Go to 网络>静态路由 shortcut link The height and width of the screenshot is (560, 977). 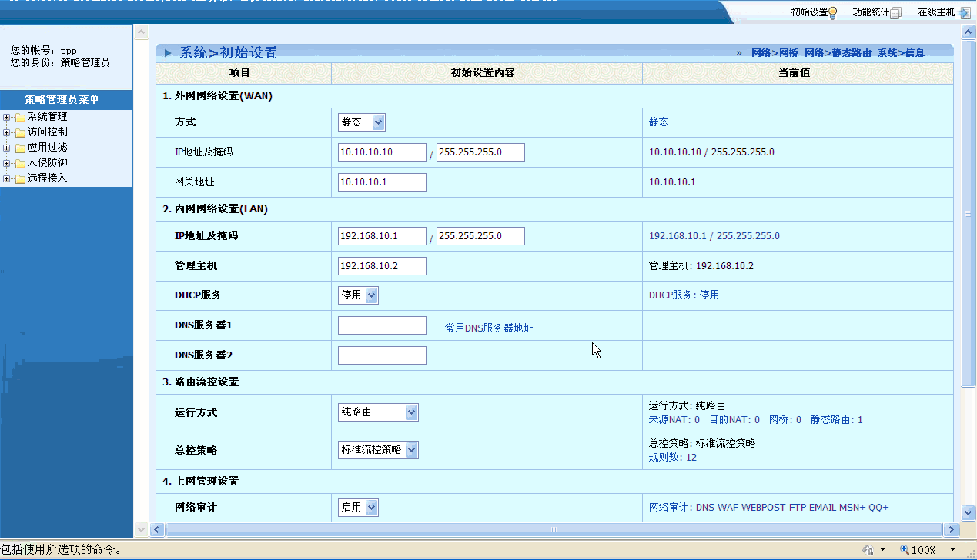838,53
